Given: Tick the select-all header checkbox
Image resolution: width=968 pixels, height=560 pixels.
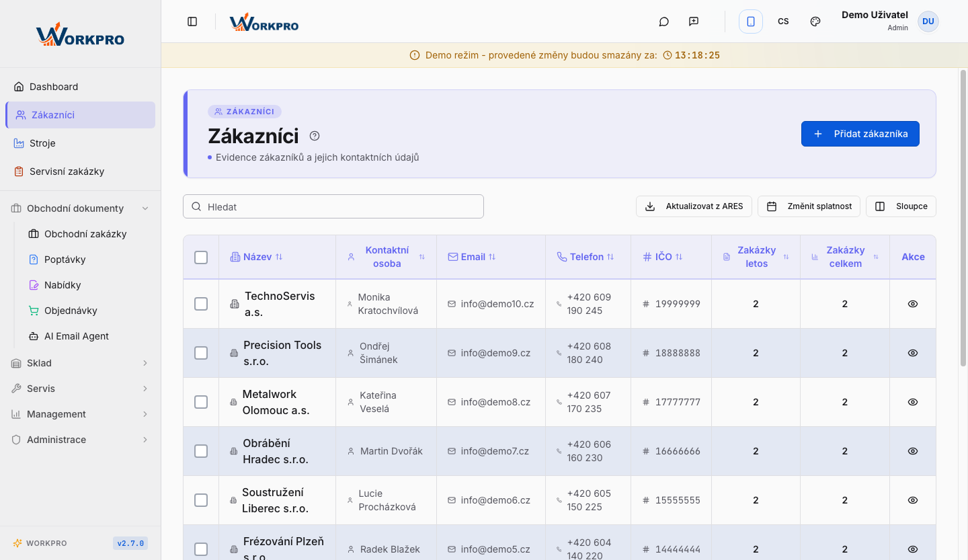Looking at the screenshot, I should coord(201,257).
